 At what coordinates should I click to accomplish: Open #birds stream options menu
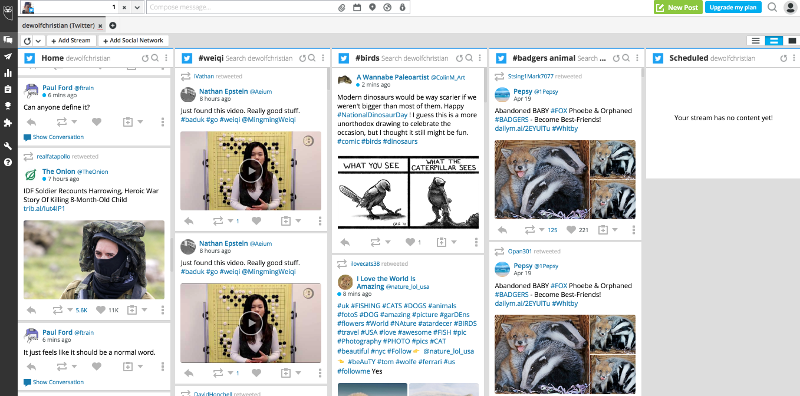[480, 58]
